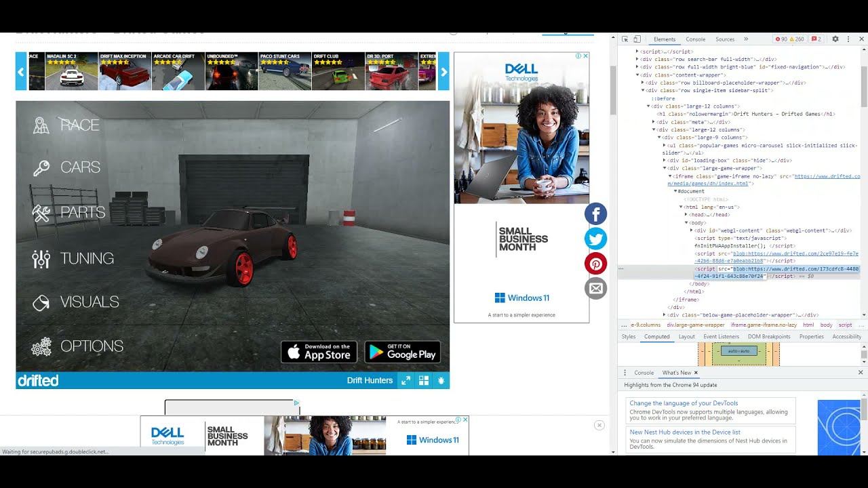
Task: Close the What's New drawer tab
Action: click(x=696, y=373)
